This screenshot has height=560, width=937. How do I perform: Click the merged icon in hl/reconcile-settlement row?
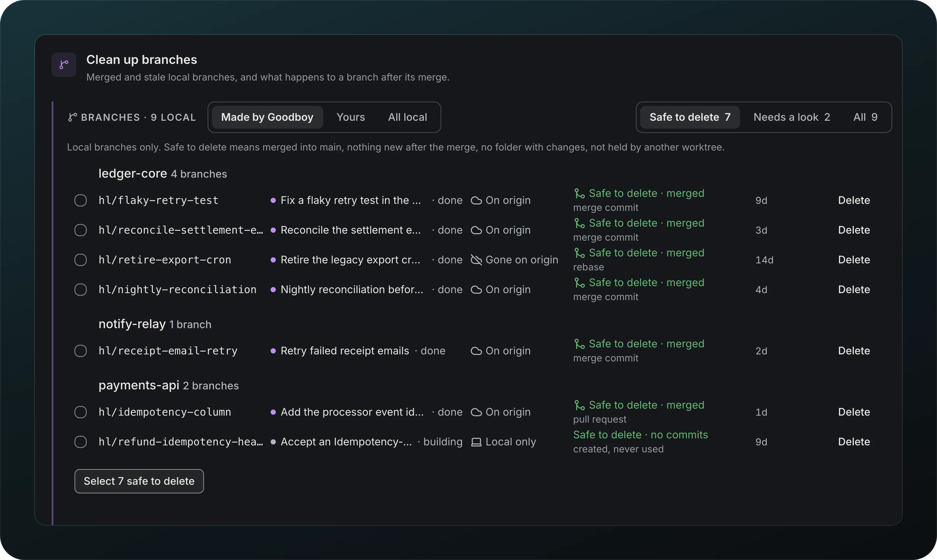[x=579, y=223]
